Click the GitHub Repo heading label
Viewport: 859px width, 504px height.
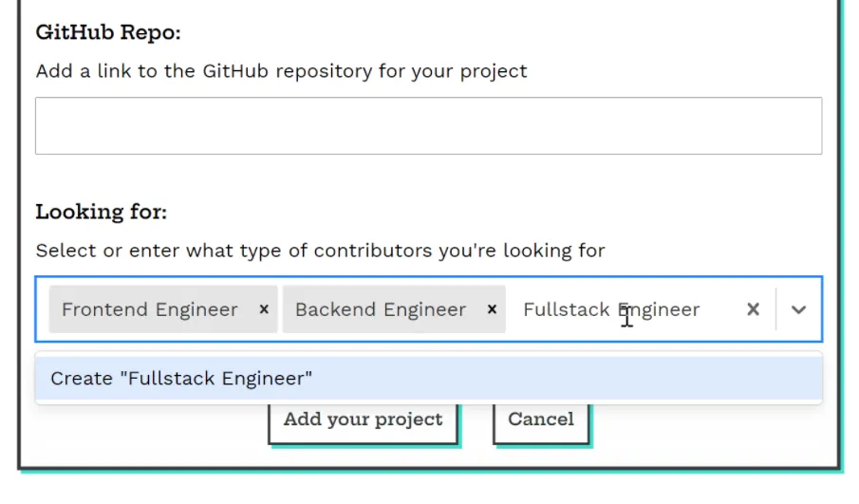(x=107, y=32)
